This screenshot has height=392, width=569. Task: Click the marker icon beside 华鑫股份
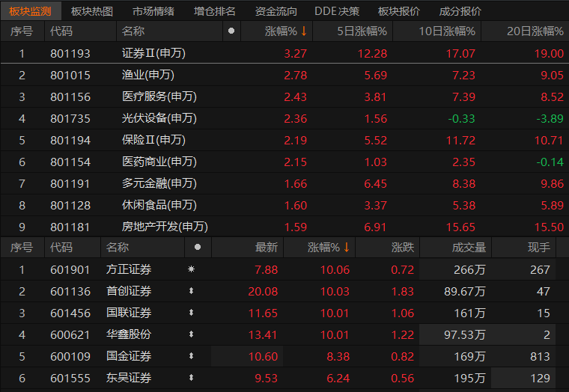point(191,334)
